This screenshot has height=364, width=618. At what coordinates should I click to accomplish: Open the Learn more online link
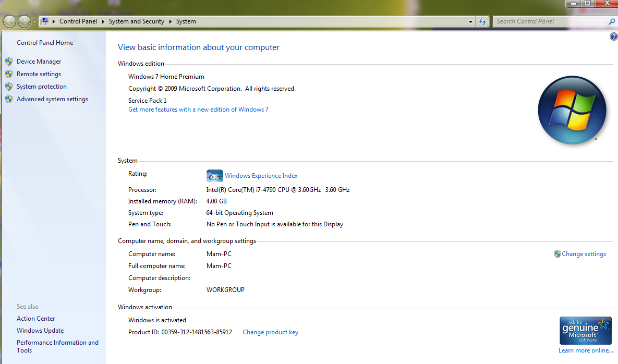[586, 350]
